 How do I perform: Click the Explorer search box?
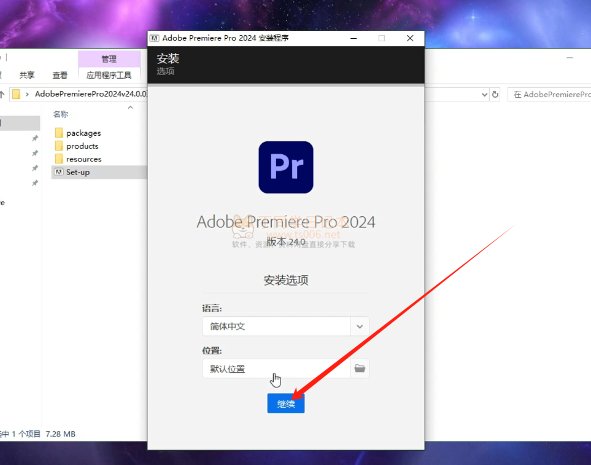[x=549, y=95]
